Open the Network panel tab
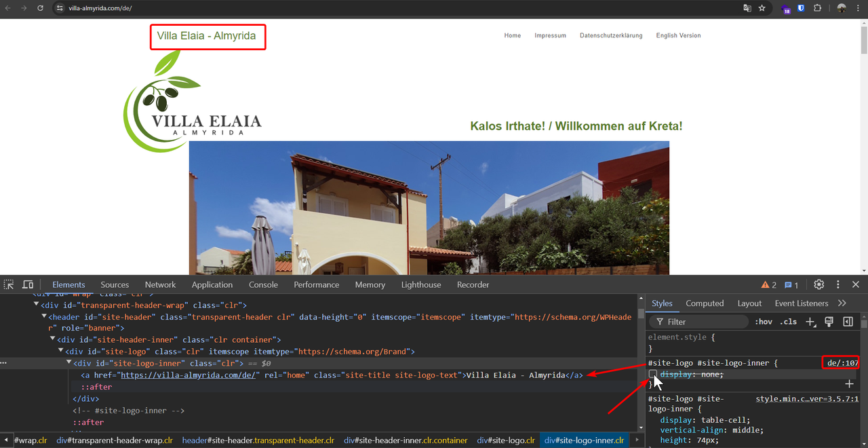This screenshot has width=868, height=448. click(x=160, y=284)
